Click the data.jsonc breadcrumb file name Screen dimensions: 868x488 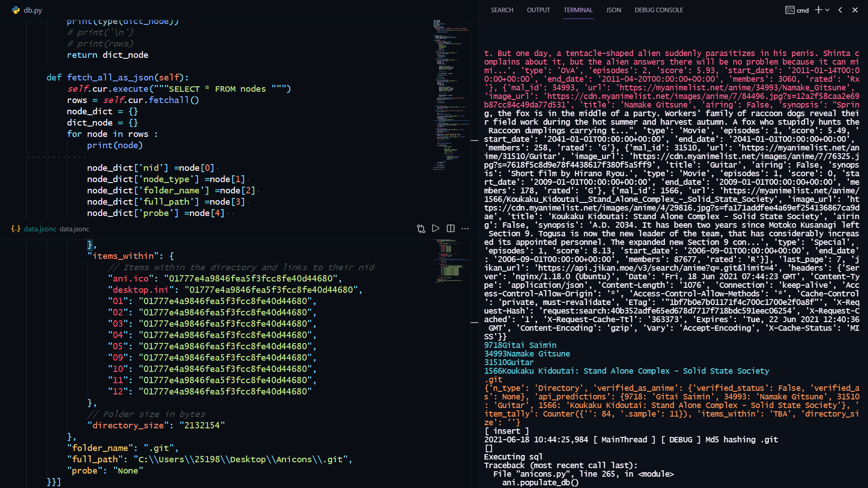pos(74,229)
